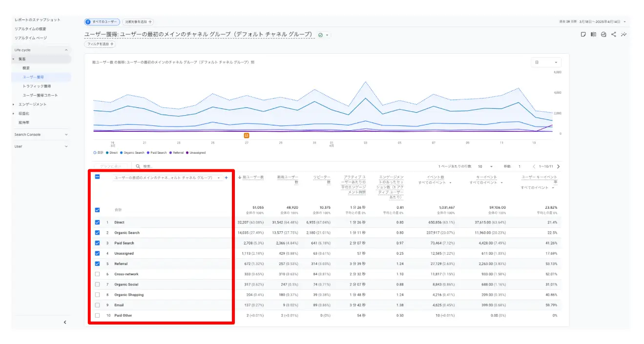This screenshot has width=644, height=344.
Task: Collapse the Life cycle section
Action: click(x=66, y=50)
